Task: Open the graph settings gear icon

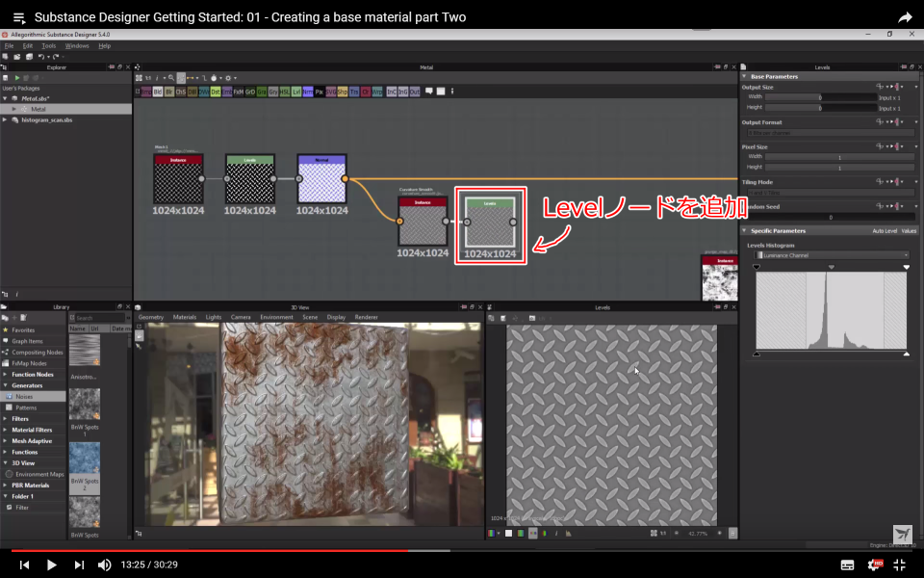Action: pyautogui.click(x=228, y=78)
